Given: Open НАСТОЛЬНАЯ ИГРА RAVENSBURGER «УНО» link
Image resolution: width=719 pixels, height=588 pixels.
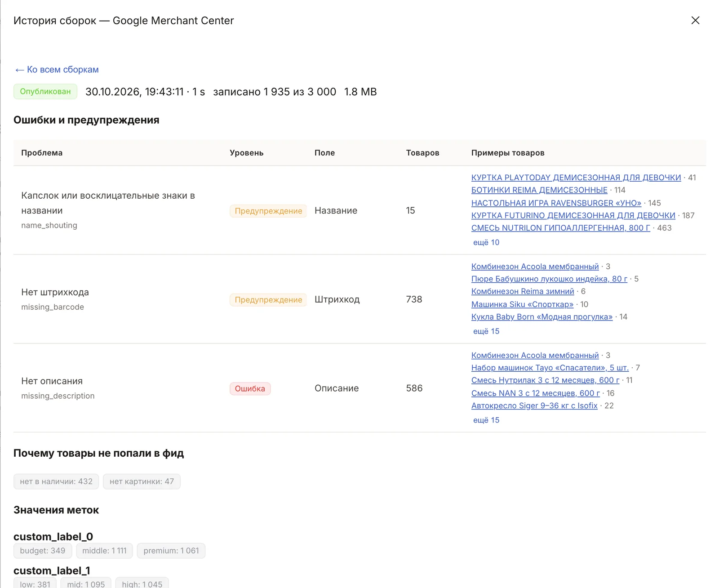Looking at the screenshot, I should 556,203.
